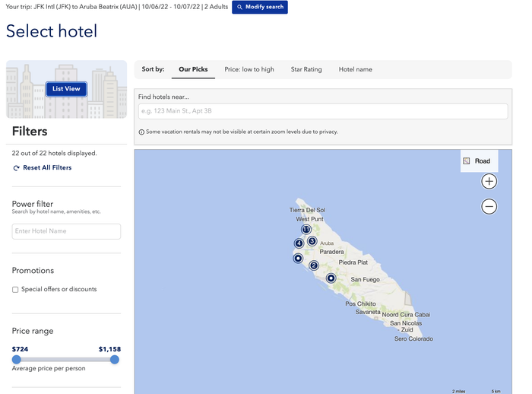Enable Special offers or discounts checkbox
The image size is (532, 394).
pyautogui.click(x=15, y=289)
